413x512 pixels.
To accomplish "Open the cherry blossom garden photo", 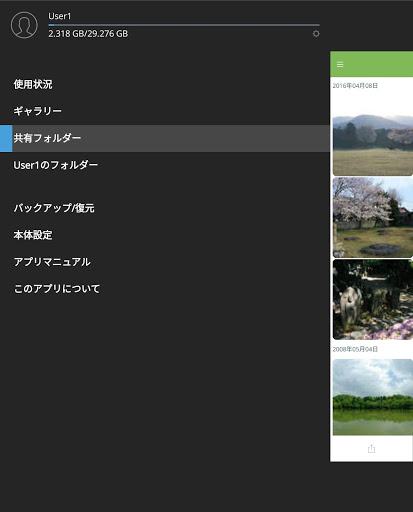I will pyautogui.click(x=373, y=217).
